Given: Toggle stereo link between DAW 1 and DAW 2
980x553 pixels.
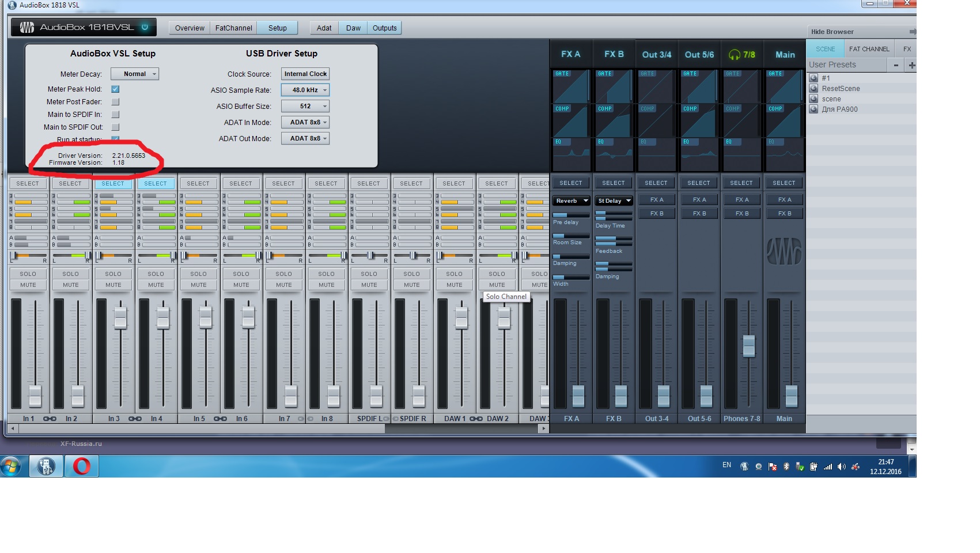Looking at the screenshot, I should click(x=476, y=419).
